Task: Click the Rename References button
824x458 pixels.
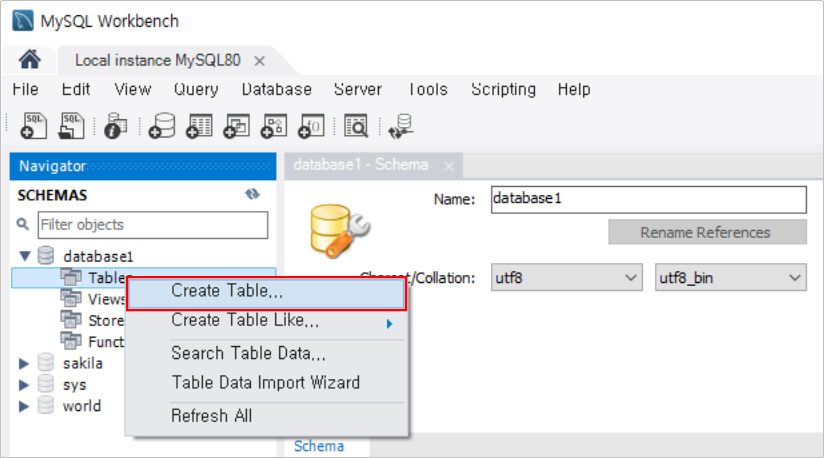Action: click(x=707, y=232)
